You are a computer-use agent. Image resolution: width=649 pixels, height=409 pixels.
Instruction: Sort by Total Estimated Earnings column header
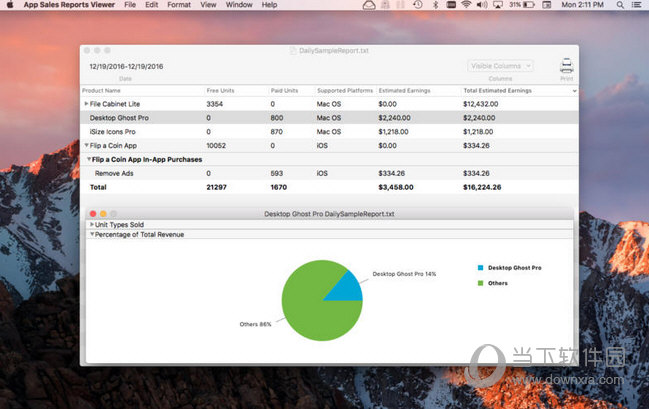tap(497, 91)
